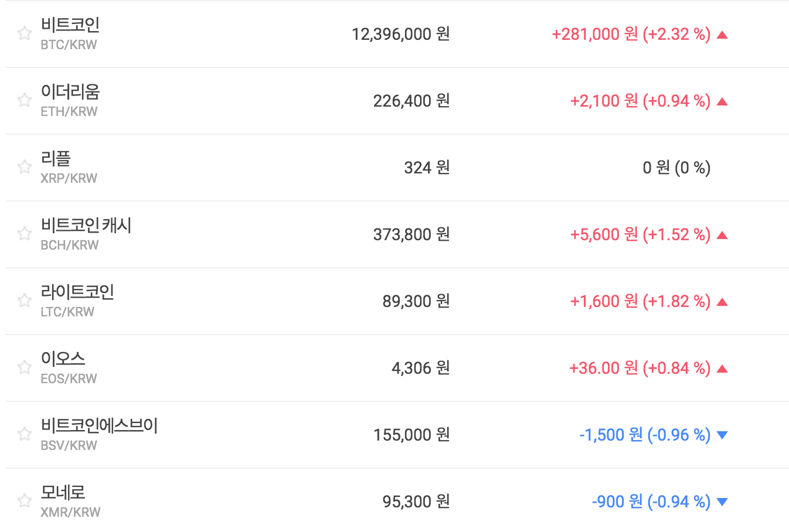Star the Ripple XRP/KRW row
Viewport: 789px width, 532px height.
(x=24, y=167)
